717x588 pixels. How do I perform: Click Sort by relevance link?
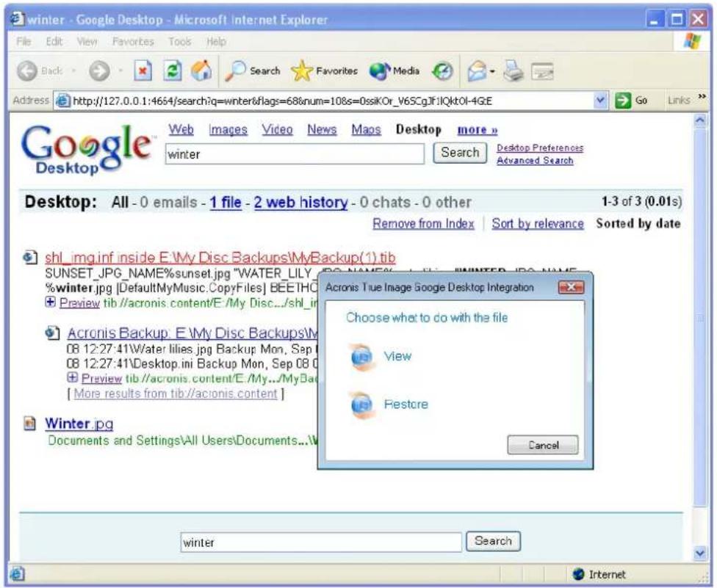tap(538, 224)
